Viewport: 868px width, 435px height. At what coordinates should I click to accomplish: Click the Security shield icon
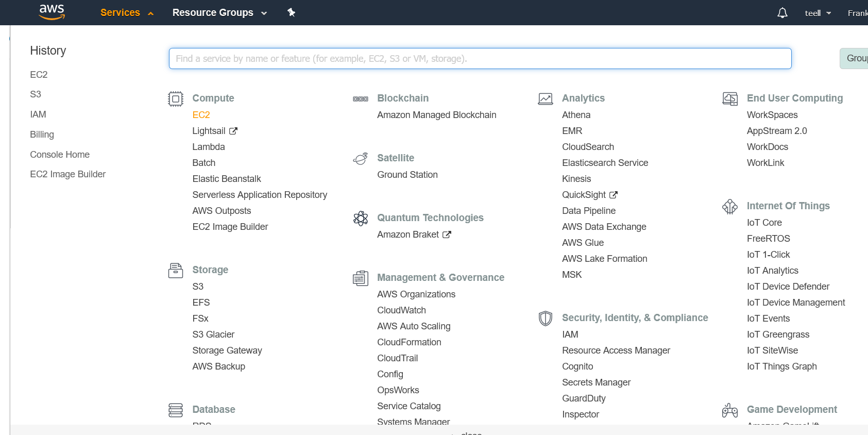click(546, 319)
